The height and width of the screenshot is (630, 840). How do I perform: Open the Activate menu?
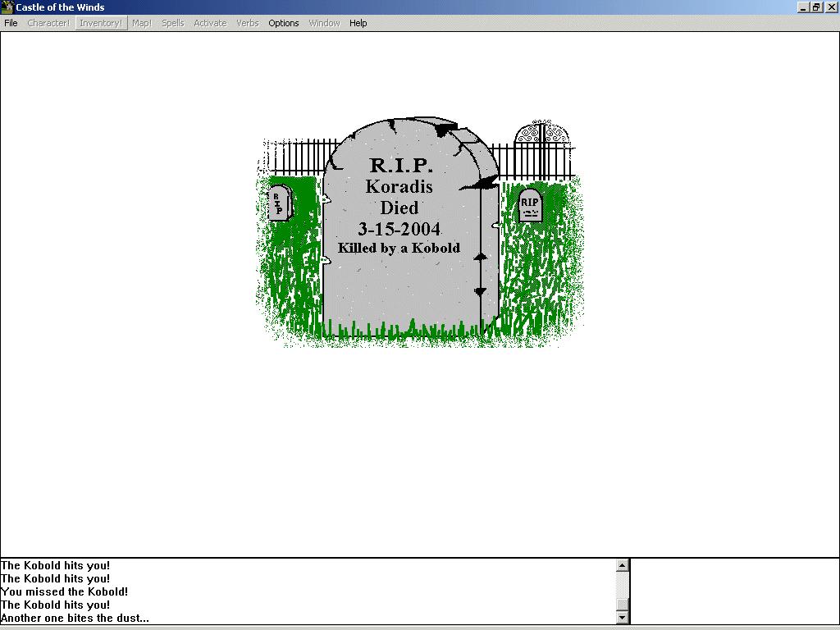(210, 23)
